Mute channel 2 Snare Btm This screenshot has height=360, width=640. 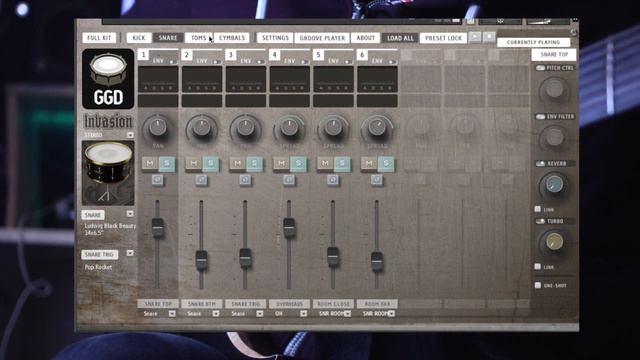(x=193, y=164)
